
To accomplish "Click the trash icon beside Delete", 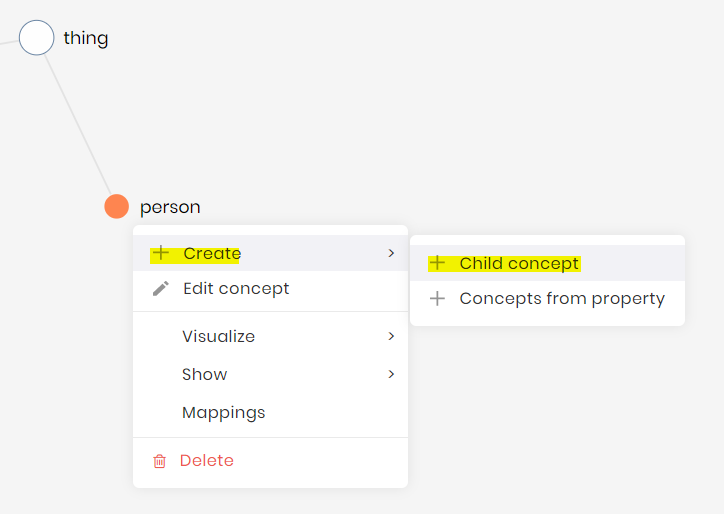I will (x=159, y=461).
